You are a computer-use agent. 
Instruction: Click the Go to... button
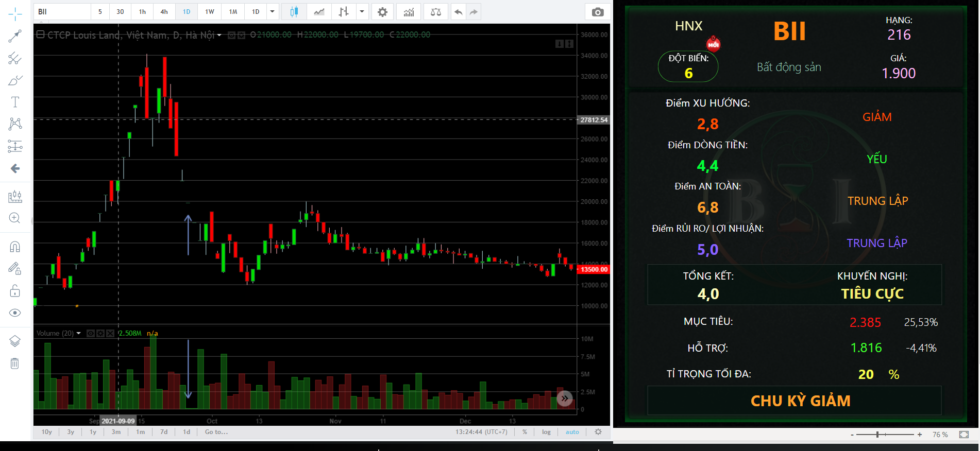click(216, 432)
